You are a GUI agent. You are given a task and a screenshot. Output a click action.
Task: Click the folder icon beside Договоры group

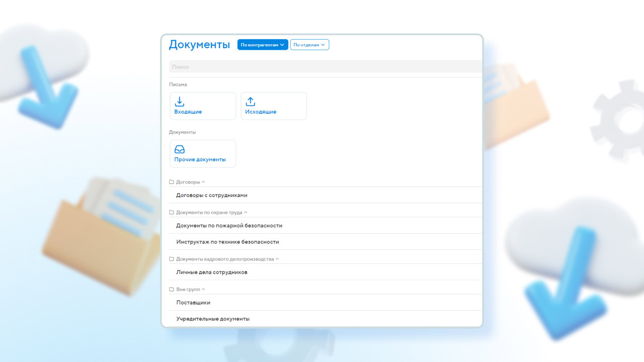coord(172,182)
